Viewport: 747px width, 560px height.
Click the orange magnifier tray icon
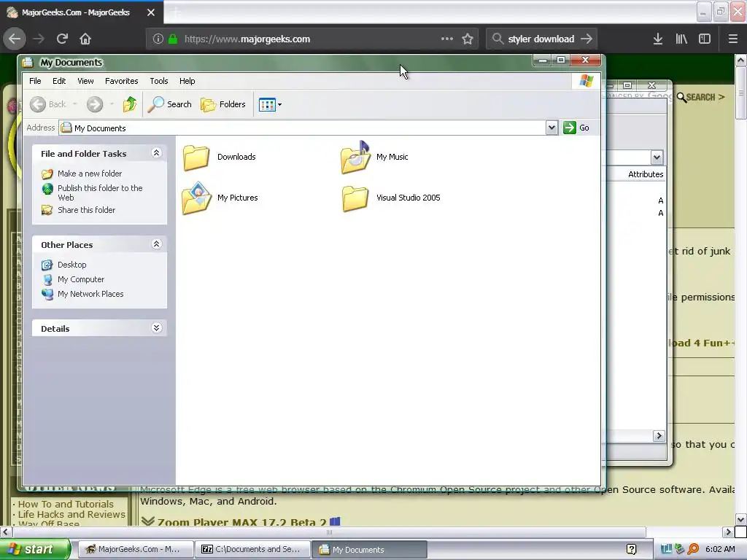click(x=693, y=549)
